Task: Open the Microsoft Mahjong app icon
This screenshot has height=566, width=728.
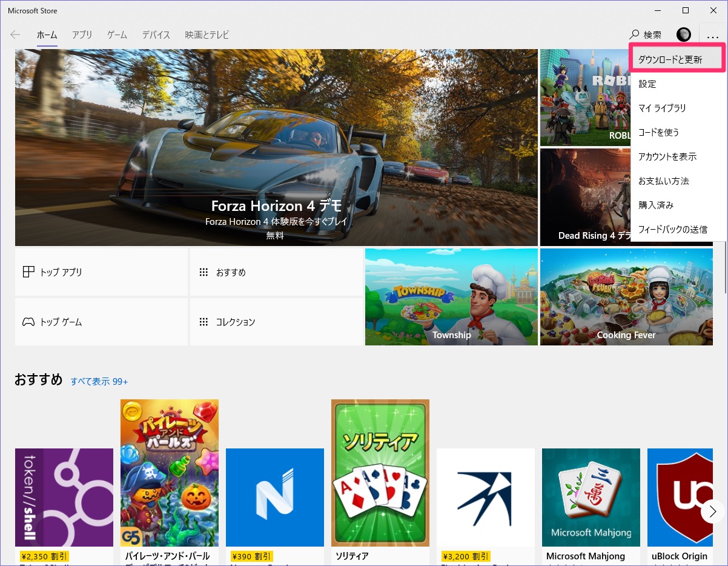Action: click(x=591, y=498)
